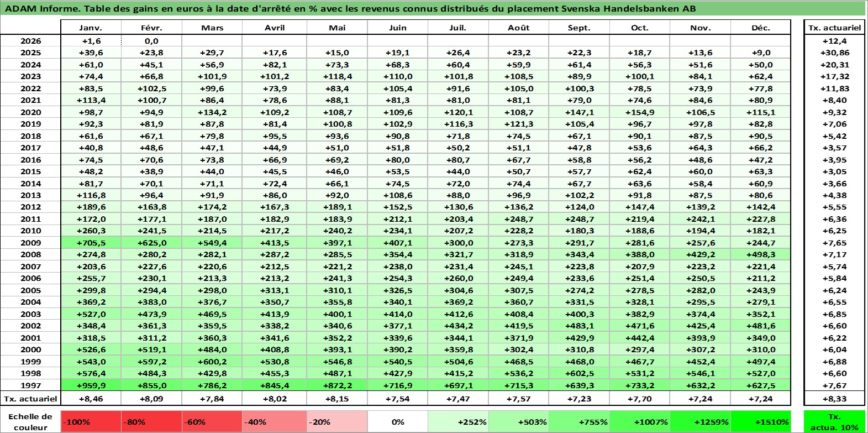Select the +252% light green legend swatch
This screenshot has height=433, width=868.
pyautogui.click(x=458, y=421)
